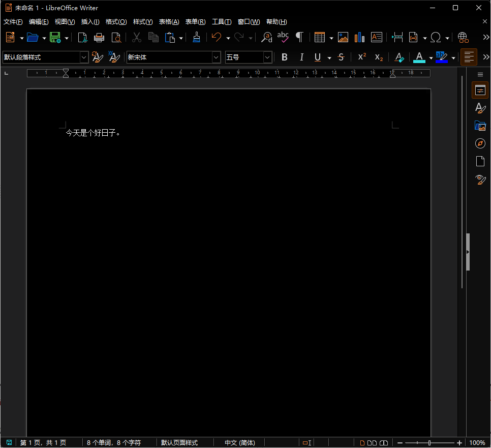The width and height of the screenshot is (491, 448).
Task: Click in the document text 今天是个好日子
Action: point(93,134)
